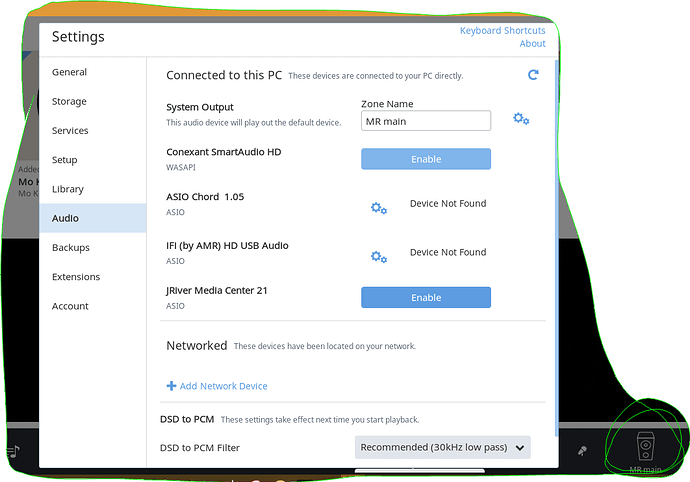Select the Services settings tab
Image resolution: width=690 pixels, height=482 pixels.
tap(92, 131)
